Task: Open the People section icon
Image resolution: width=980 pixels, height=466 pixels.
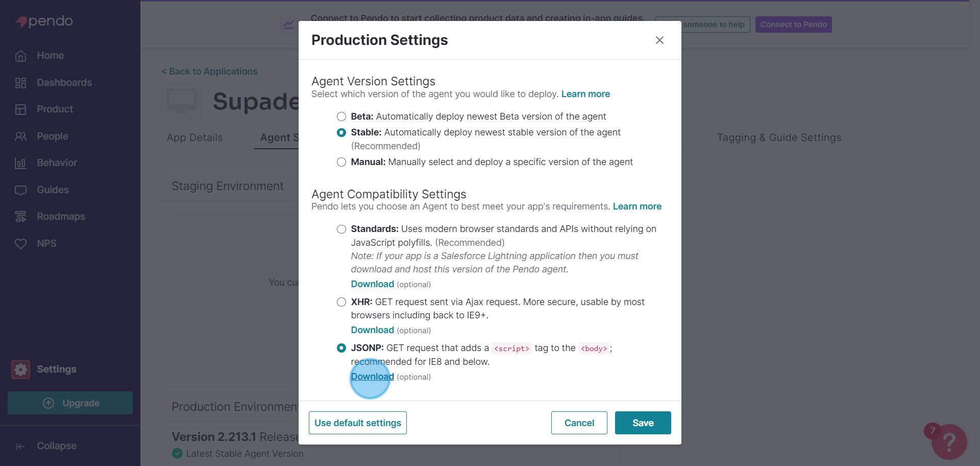Action: click(20, 136)
